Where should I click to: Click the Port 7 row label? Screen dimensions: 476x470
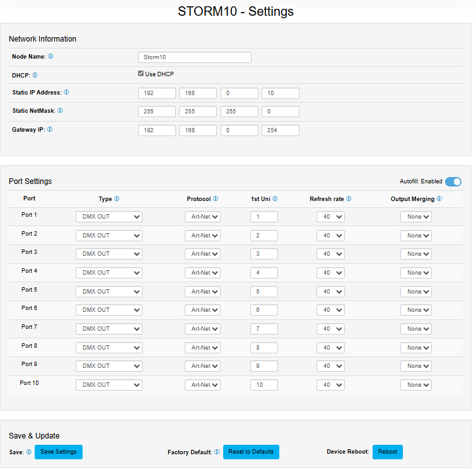coord(29,327)
